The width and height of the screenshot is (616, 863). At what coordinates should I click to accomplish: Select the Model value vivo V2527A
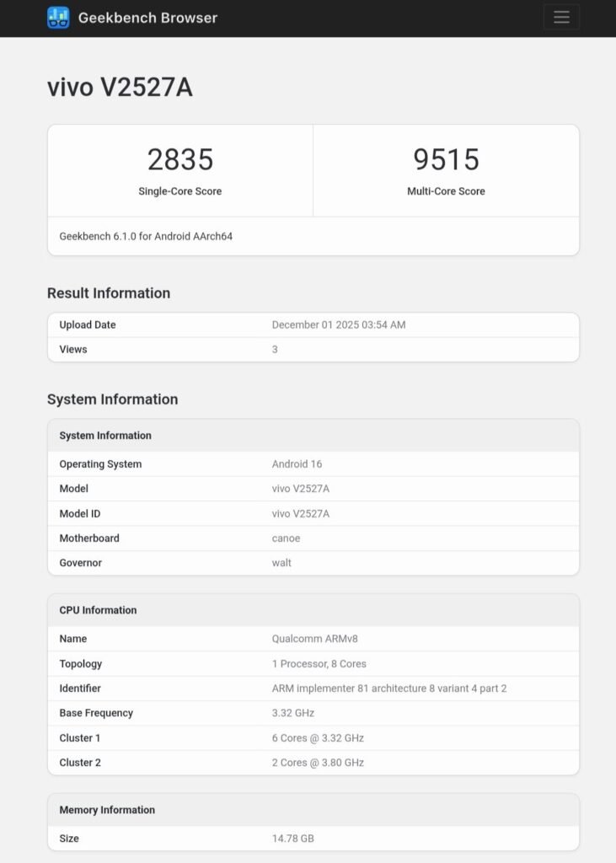point(301,489)
